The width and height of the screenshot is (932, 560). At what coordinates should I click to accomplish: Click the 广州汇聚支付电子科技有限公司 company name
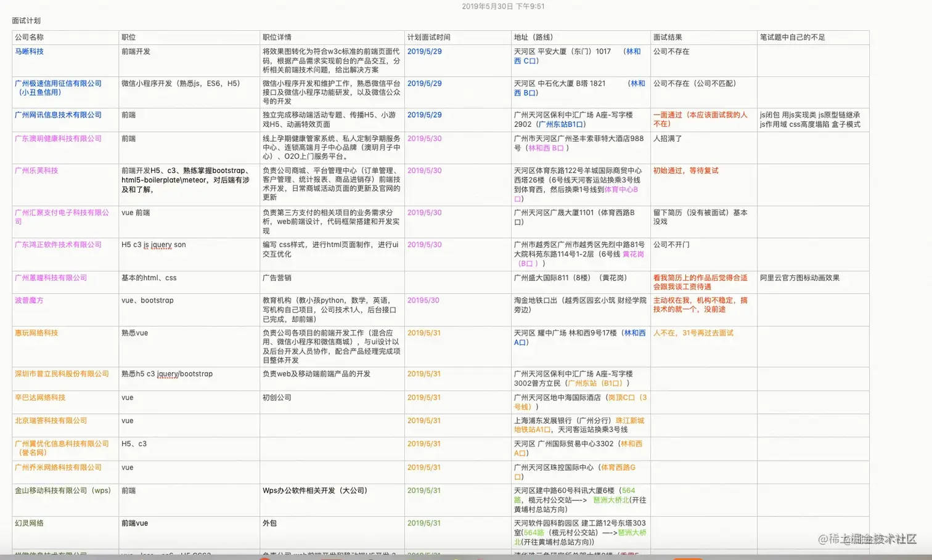[x=62, y=217]
